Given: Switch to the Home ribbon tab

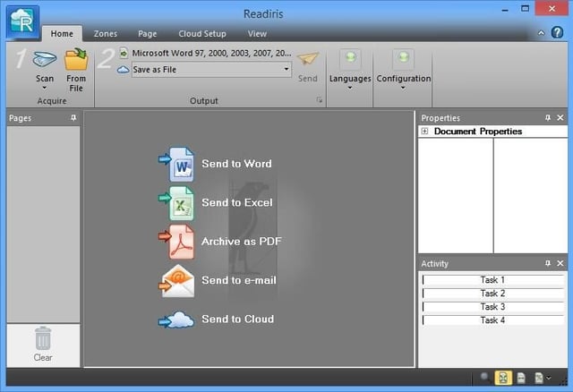Looking at the screenshot, I should [62, 34].
